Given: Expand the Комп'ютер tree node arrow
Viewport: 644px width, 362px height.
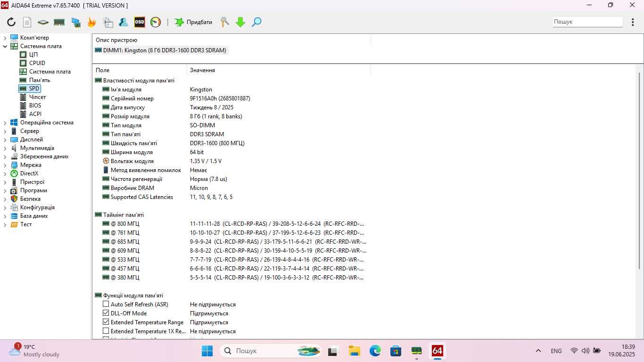Looking at the screenshot, I should pos(5,38).
